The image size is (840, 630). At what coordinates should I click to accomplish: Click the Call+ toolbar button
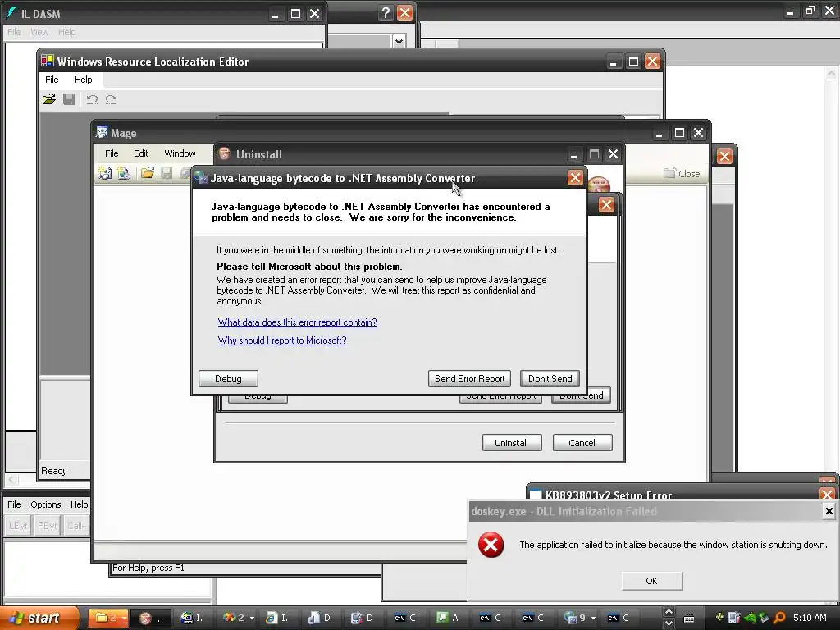click(x=76, y=526)
